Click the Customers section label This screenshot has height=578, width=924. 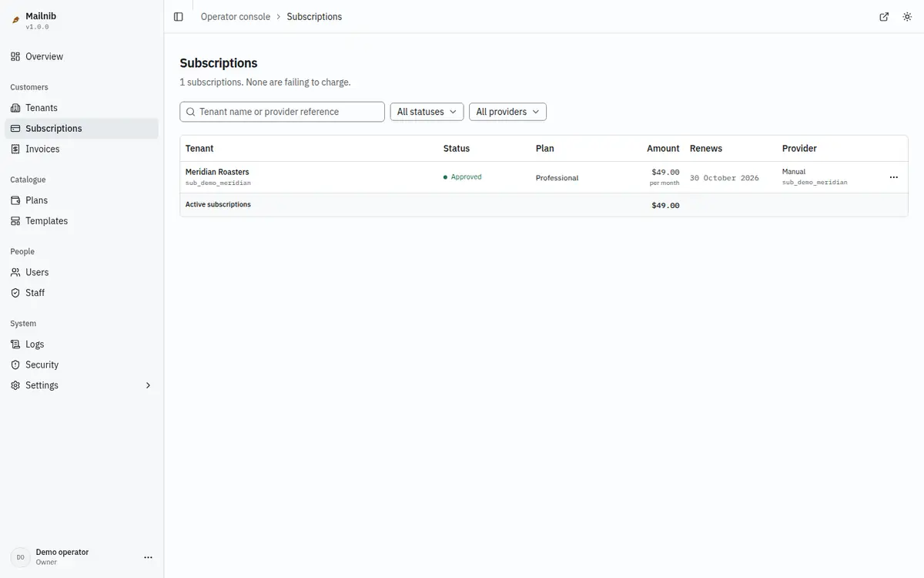pyautogui.click(x=29, y=87)
